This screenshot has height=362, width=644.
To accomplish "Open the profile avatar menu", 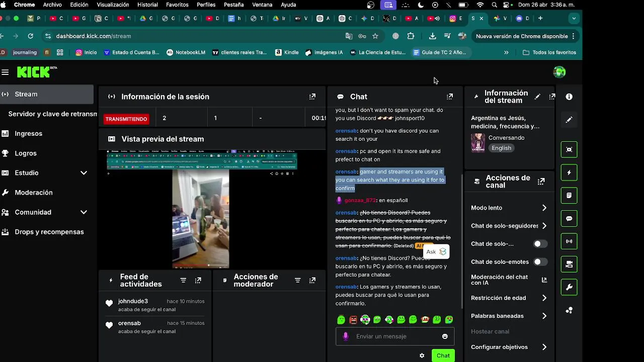I will pyautogui.click(x=559, y=72).
